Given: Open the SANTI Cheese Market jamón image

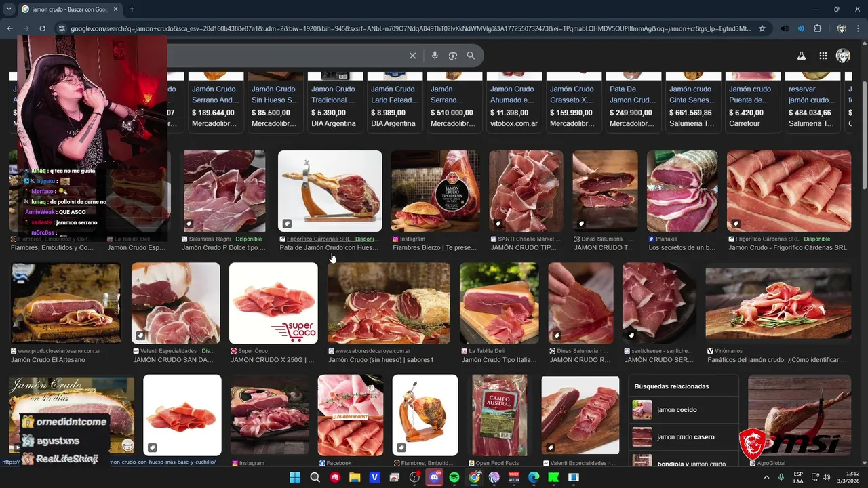Looking at the screenshot, I should 526,191.
